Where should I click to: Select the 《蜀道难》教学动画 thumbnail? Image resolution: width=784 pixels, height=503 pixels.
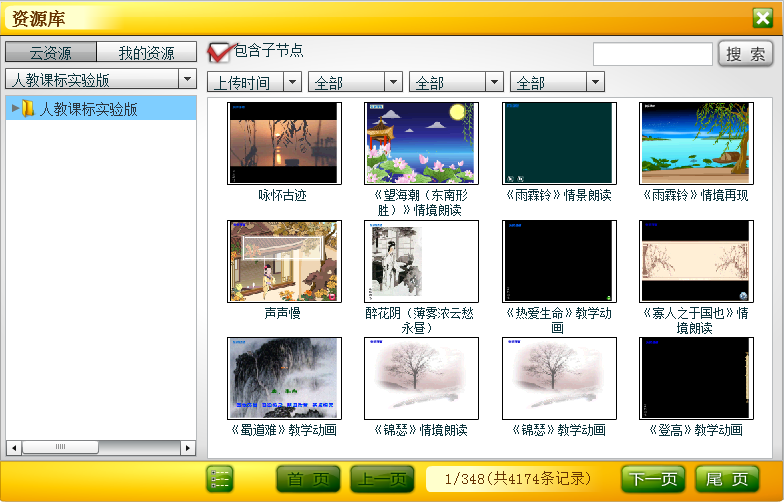coord(283,378)
